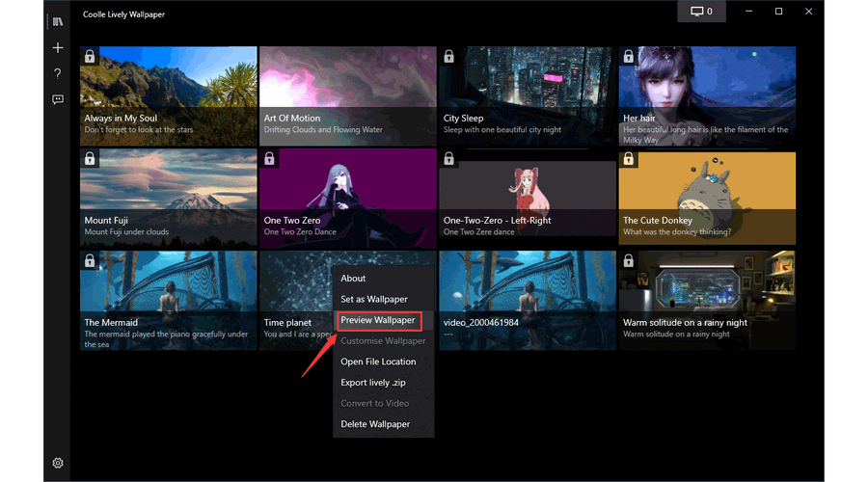The width and height of the screenshot is (868, 482).
Task: Open Settings gear icon
Action: pyautogui.click(x=58, y=463)
